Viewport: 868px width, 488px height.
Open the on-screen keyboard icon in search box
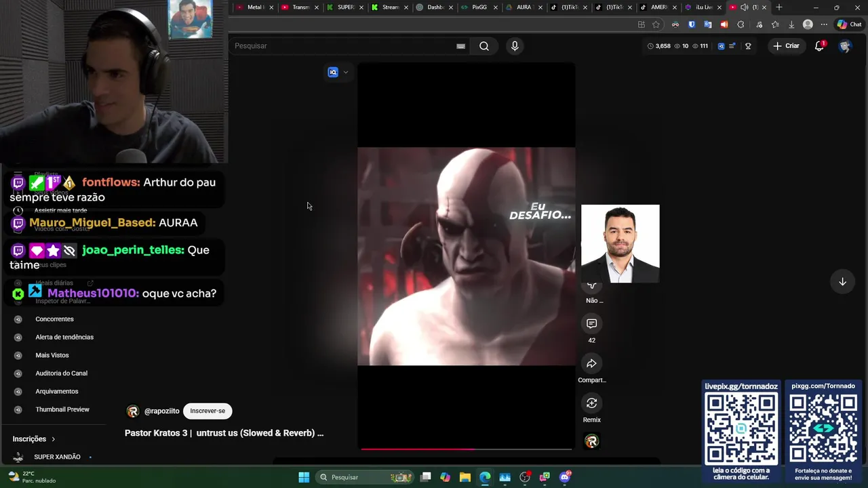461,46
